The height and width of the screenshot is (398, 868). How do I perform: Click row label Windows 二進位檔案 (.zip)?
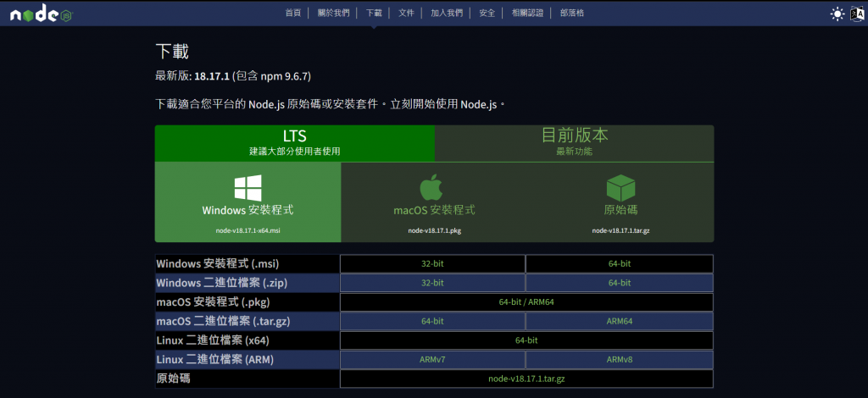click(x=222, y=283)
